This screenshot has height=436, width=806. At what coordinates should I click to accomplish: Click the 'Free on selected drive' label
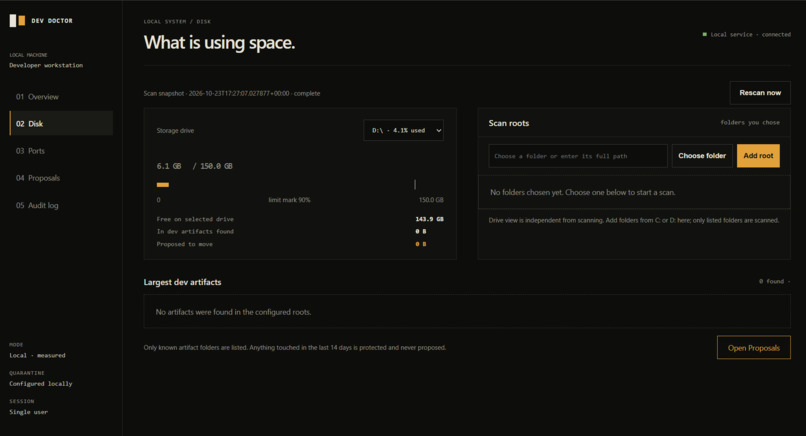coord(195,219)
